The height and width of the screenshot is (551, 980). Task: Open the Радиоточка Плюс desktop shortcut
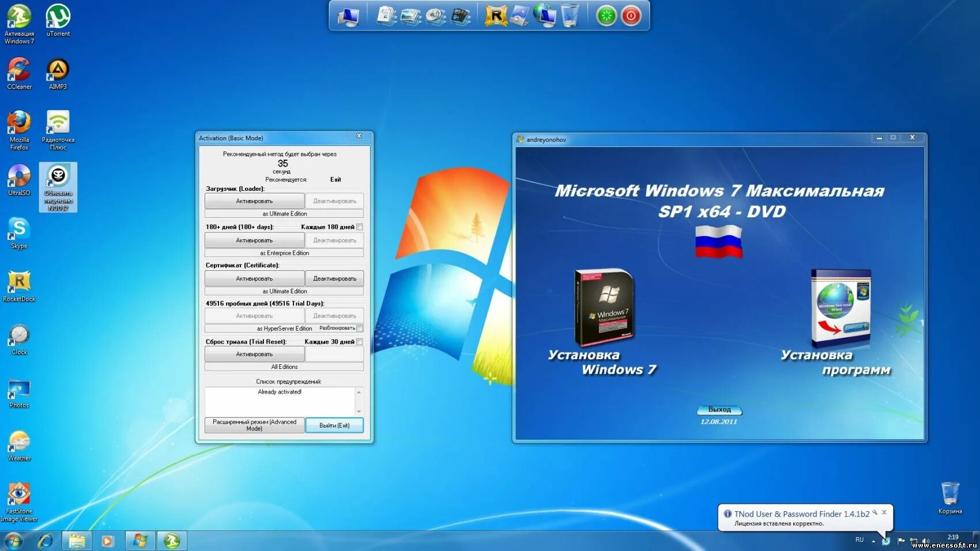coord(58,130)
